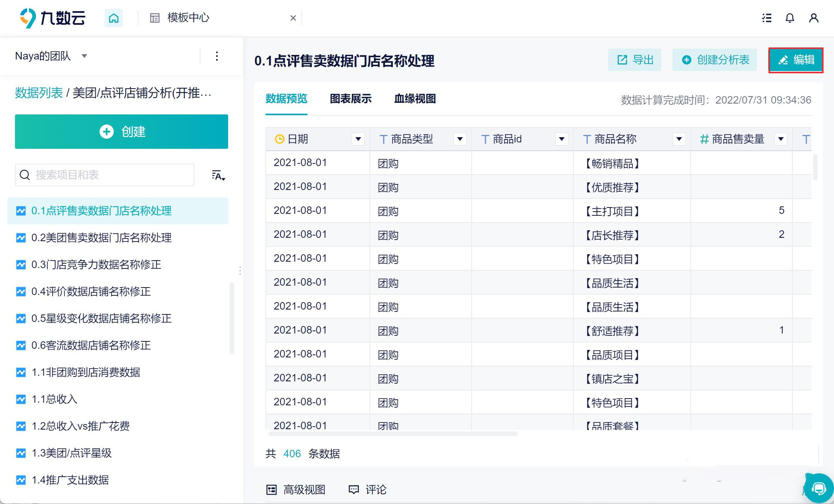Open the notification bell icon
Viewport: 834px width, 504px height.
click(x=790, y=18)
